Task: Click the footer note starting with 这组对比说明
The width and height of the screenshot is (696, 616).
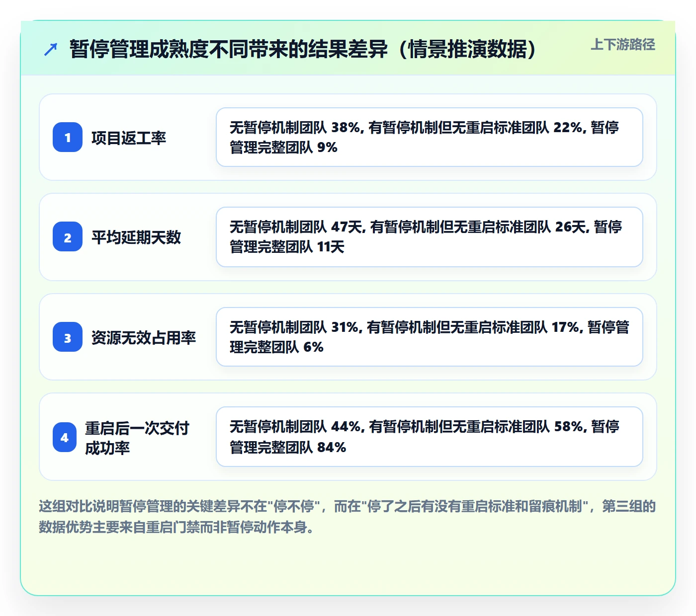Action: (x=348, y=517)
